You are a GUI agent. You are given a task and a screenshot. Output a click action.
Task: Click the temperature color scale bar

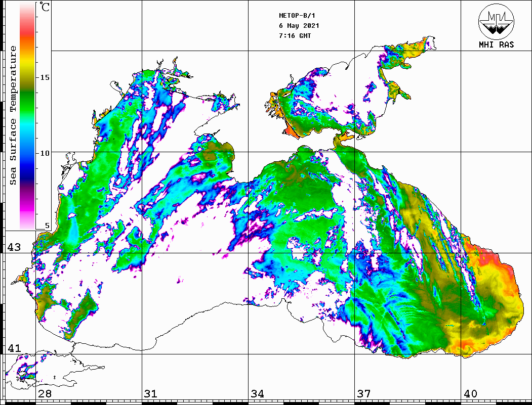click(27, 116)
